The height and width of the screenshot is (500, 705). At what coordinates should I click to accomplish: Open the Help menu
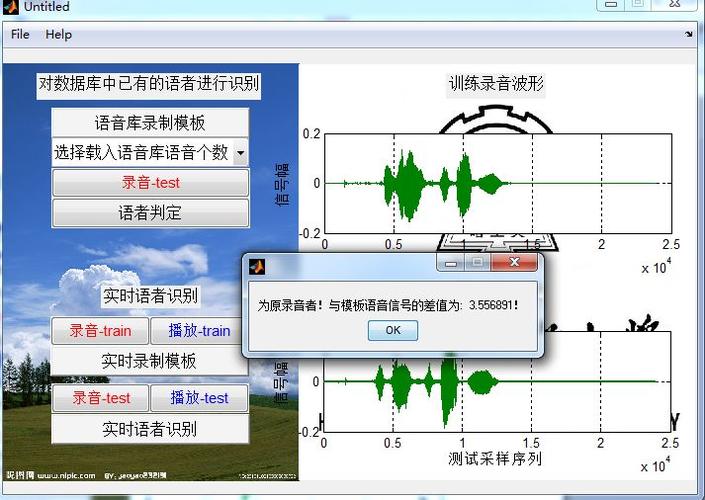(58, 35)
